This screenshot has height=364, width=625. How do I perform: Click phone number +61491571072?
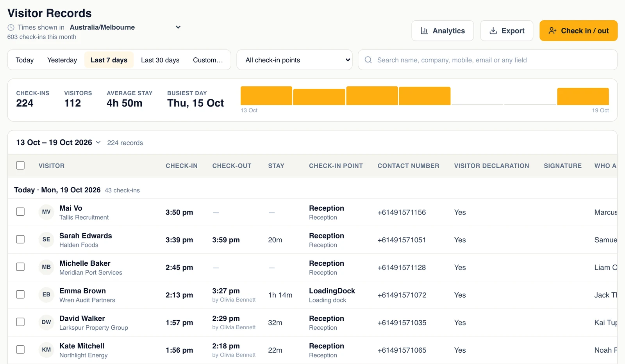click(x=402, y=295)
